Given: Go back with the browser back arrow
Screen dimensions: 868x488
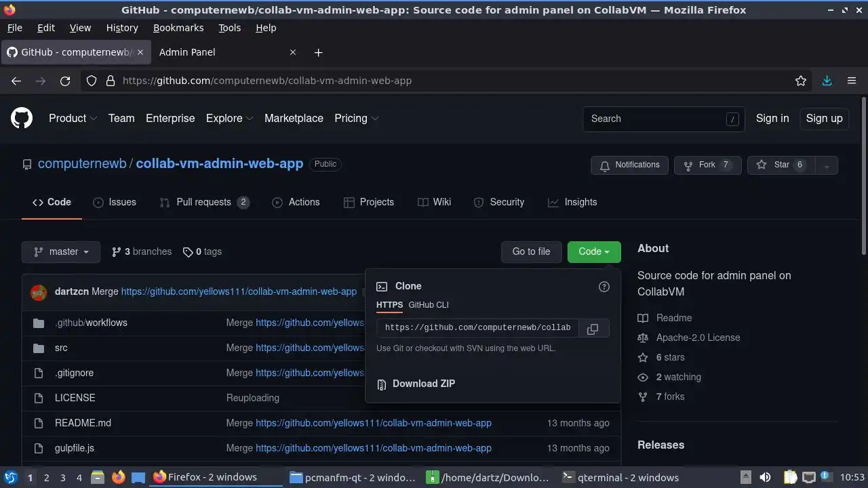Looking at the screenshot, I should pos(16,81).
